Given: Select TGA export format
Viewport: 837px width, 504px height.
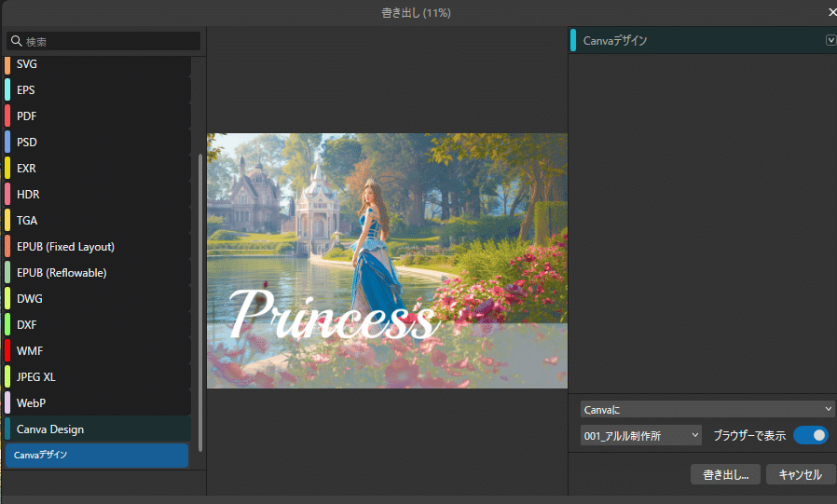Looking at the screenshot, I should pos(98,221).
